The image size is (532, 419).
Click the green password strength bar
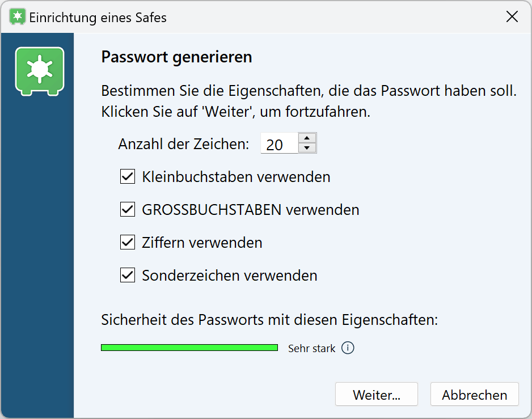pyautogui.click(x=189, y=348)
